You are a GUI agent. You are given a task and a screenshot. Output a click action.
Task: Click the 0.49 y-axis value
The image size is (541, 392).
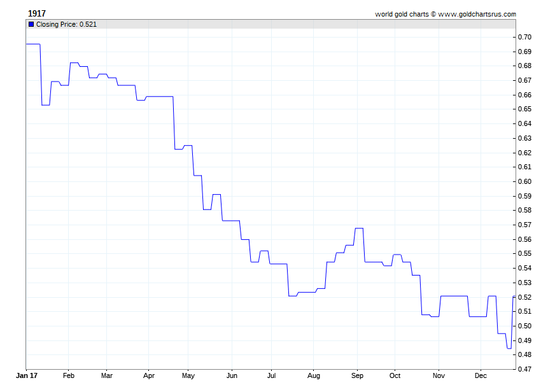pyautogui.click(x=525, y=340)
